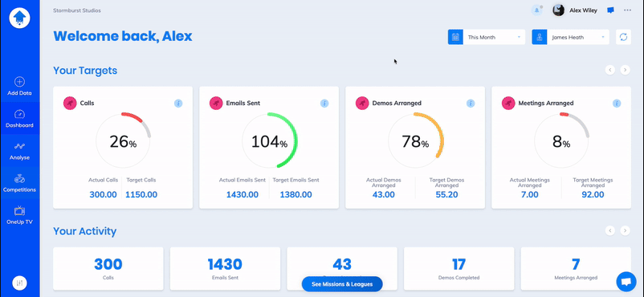Click See Missions & Leagues button
The image size is (644, 297).
click(342, 284)
